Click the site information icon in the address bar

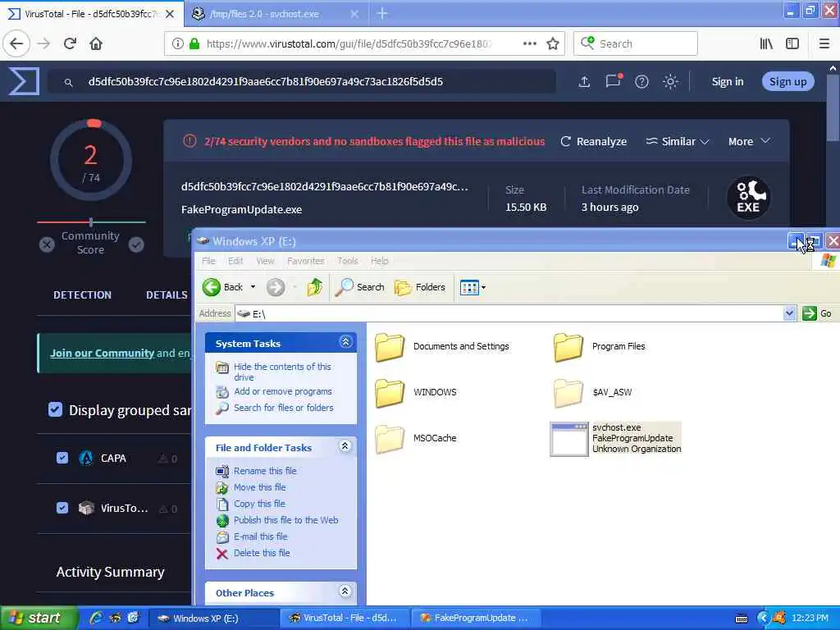click(177, 43)
